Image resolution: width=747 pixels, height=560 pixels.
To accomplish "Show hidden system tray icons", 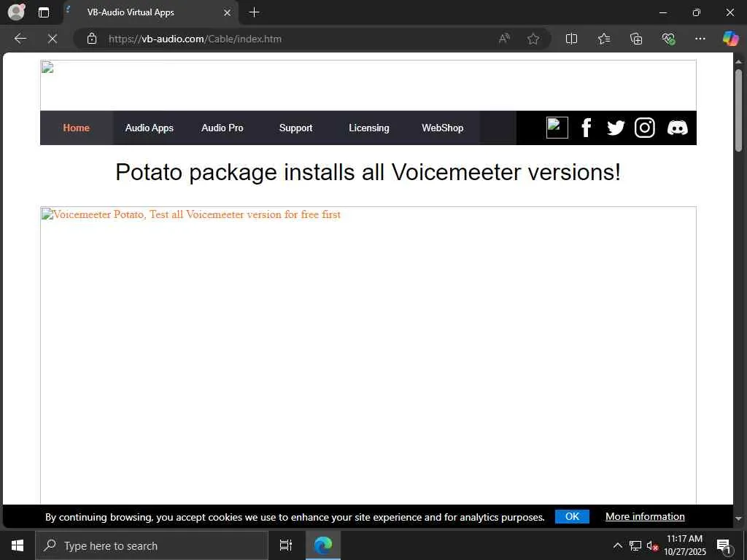I will tap(617, 545).
